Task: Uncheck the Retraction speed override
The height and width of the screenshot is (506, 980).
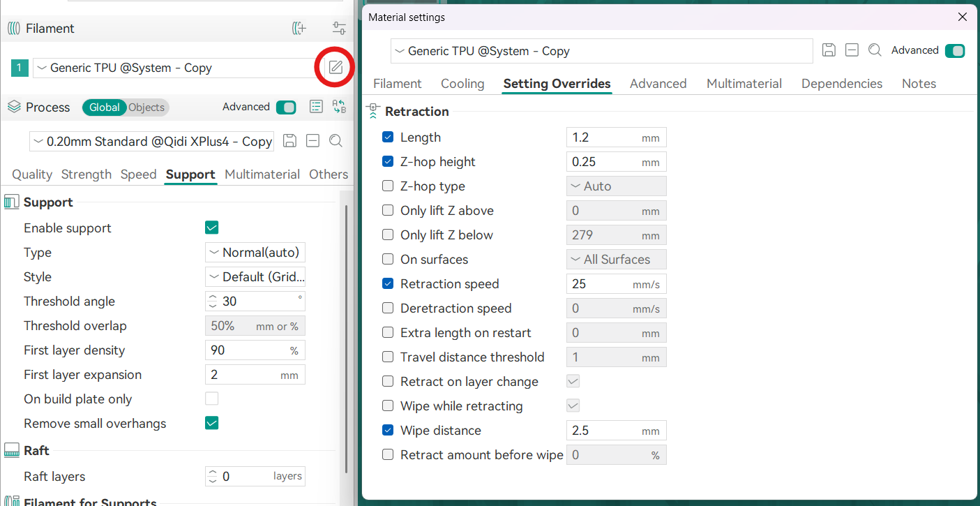Action: click(x=388, y=284)
